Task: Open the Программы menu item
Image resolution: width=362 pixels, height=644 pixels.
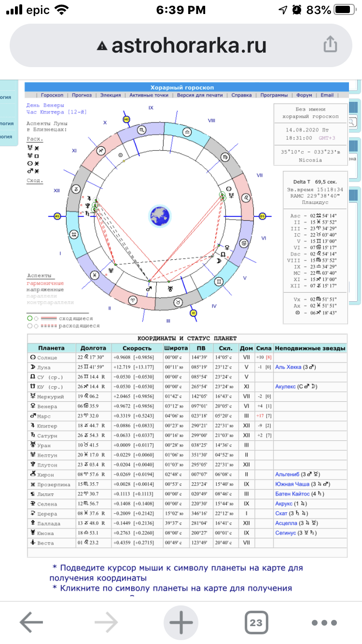Action: [274, 95]
